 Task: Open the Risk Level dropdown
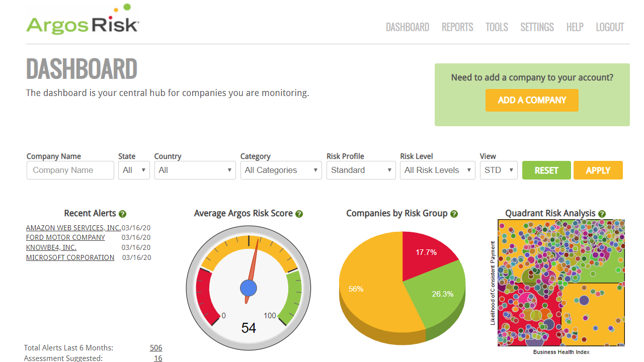pyautogui.click(x=438, y=170)
